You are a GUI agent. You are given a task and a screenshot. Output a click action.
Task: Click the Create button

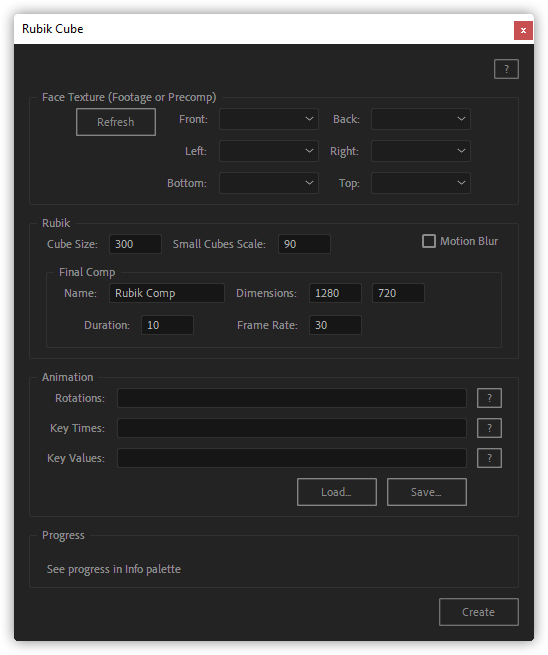479,612
